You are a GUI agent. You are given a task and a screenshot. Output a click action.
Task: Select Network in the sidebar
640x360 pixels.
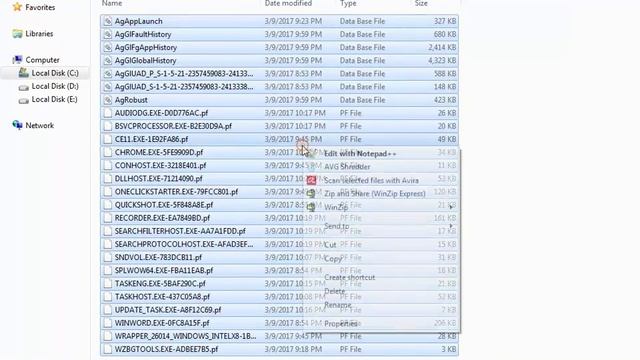tap(40, 125)
